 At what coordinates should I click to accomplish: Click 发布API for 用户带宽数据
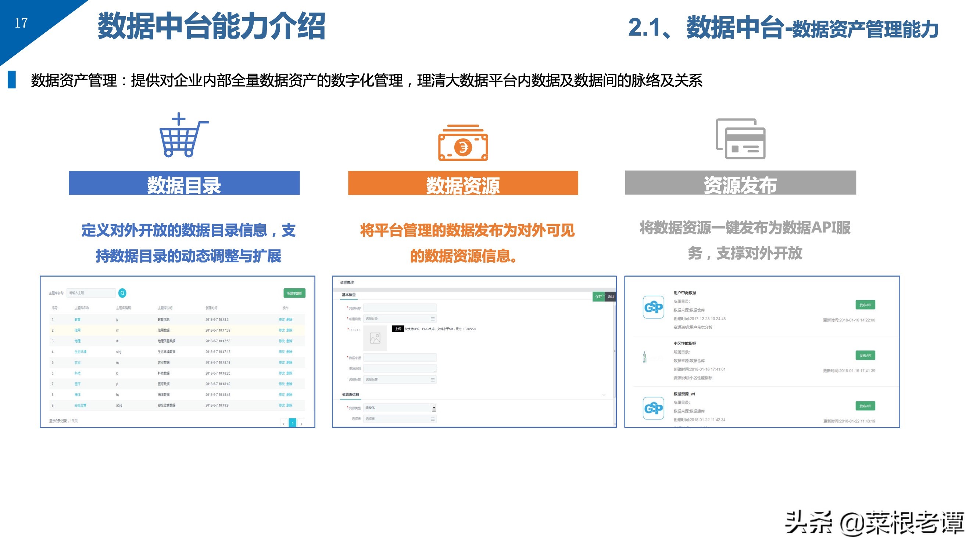(865, 305)
